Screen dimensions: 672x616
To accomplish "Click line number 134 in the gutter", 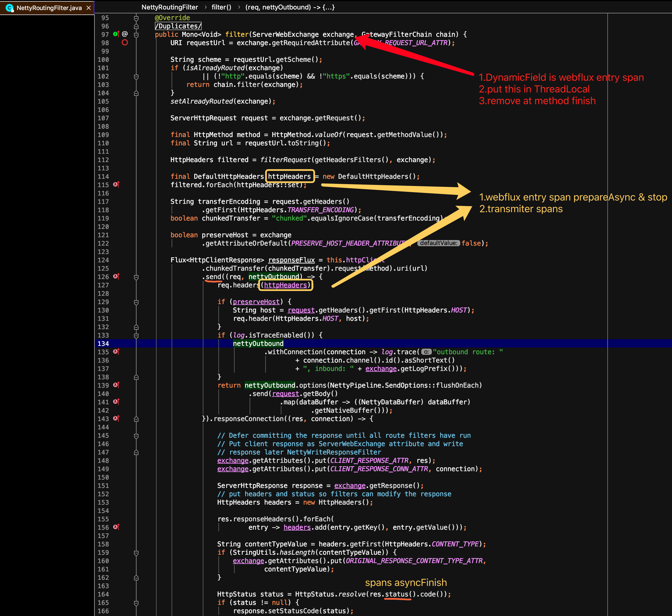I will tap(103, 343).
